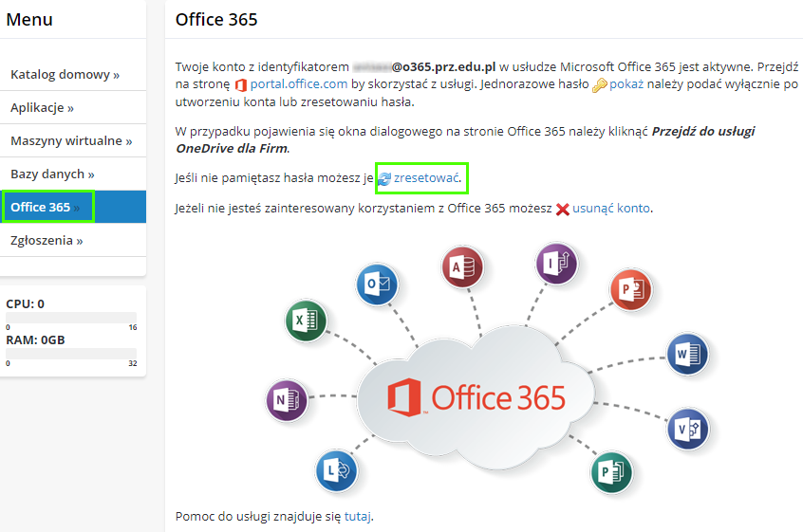Click the pokaż one-time password link
Screen dimensions: 803x532
point(626,83)
